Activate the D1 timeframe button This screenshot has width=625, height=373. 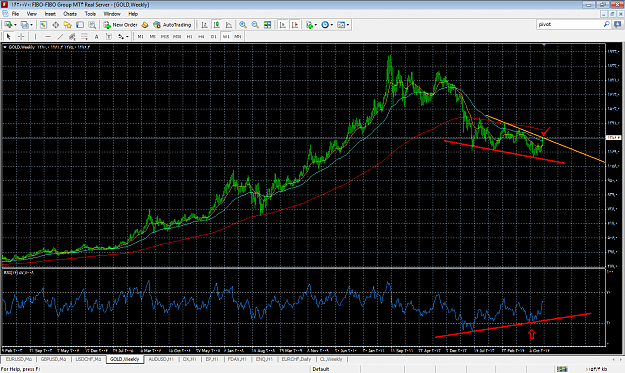pos(214,37)
